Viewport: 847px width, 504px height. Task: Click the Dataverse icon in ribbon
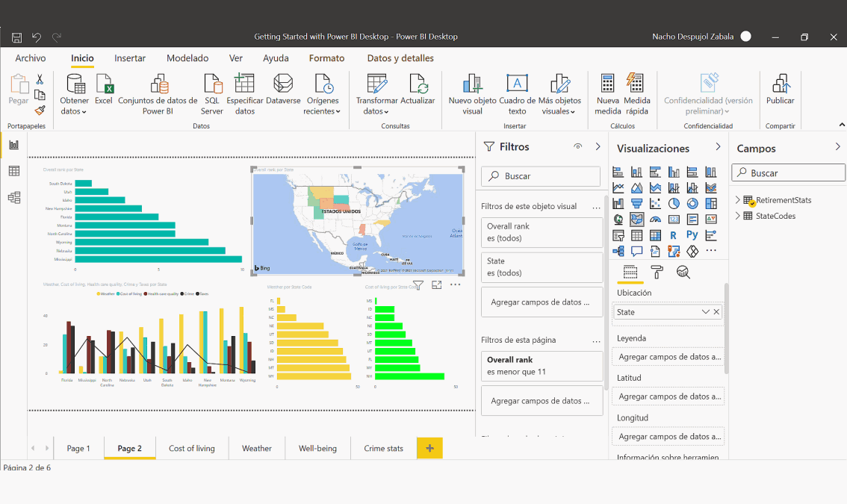[x=283, y=84]
